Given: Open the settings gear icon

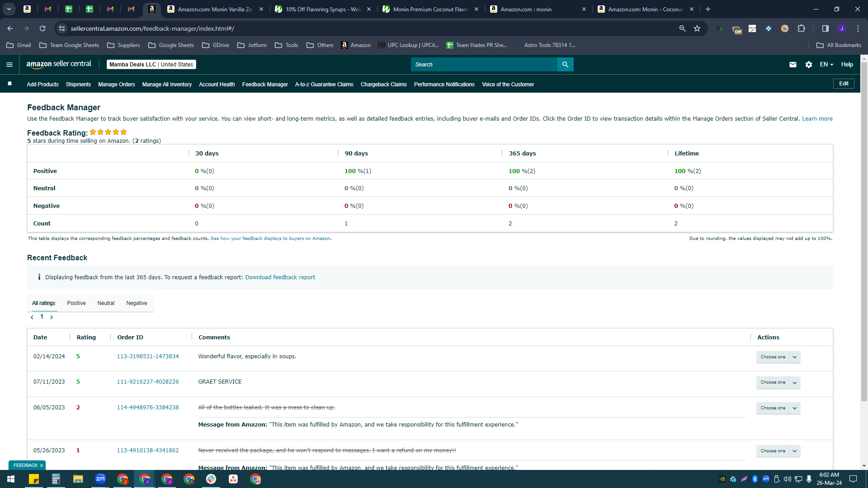Looking at the screenshot, I should tap(809, 65).
